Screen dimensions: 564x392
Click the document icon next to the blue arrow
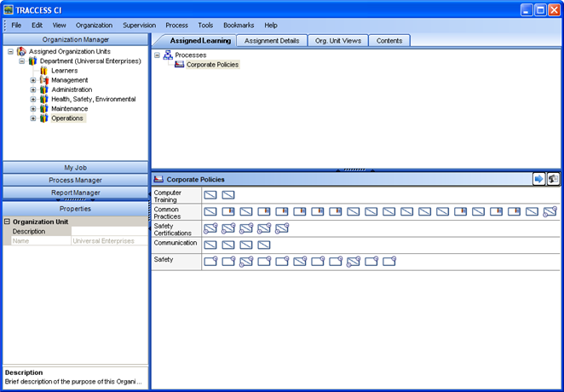click(x=553, y=179)
